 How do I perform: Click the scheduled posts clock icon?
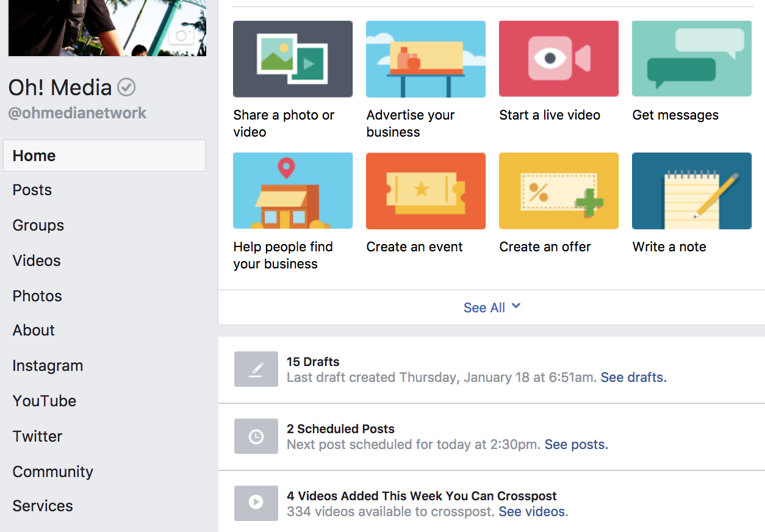click(256, 436)
